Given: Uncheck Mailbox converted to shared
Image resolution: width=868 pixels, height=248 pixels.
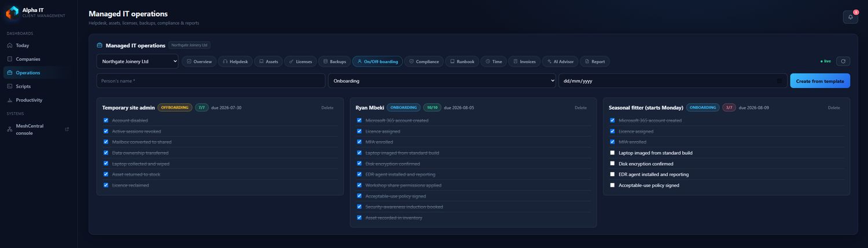Looking at the screenshot, I should [x=106, y=142].
